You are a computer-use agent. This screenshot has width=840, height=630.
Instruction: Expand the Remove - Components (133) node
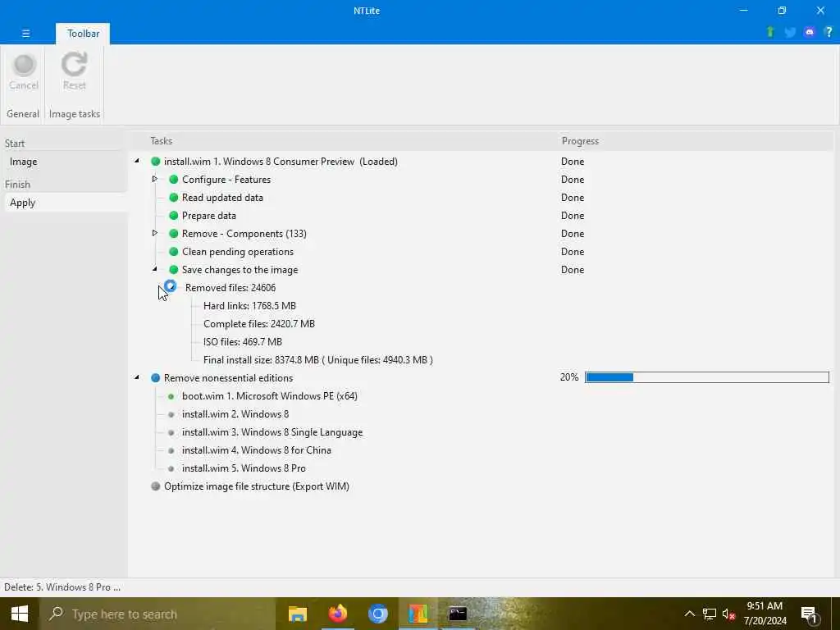[155, 233]
